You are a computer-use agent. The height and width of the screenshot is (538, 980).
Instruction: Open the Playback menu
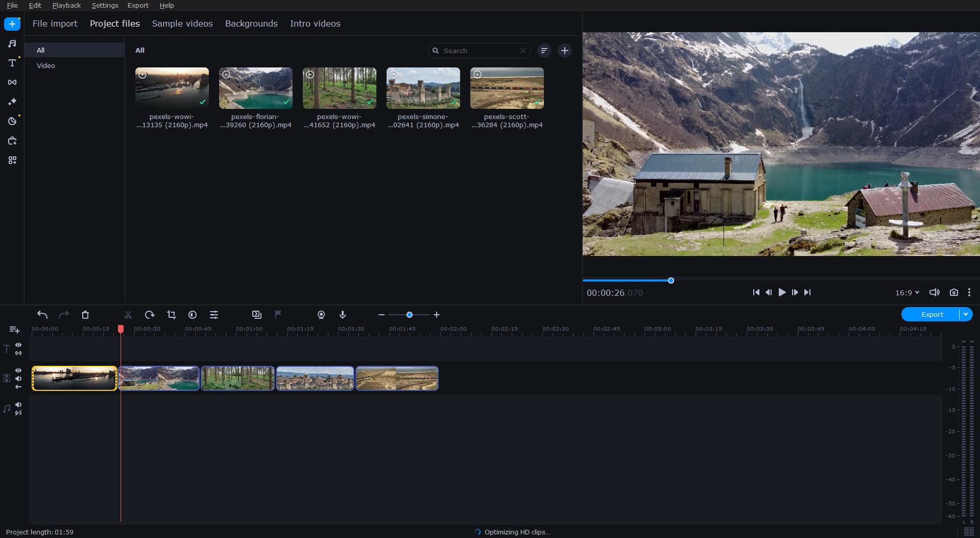(x=66, y=5)
